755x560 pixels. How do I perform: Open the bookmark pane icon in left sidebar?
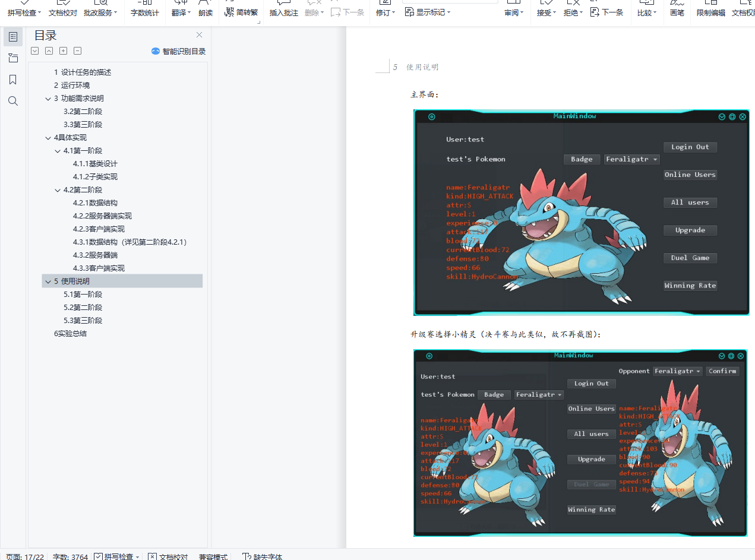click(x=13, y=80)
